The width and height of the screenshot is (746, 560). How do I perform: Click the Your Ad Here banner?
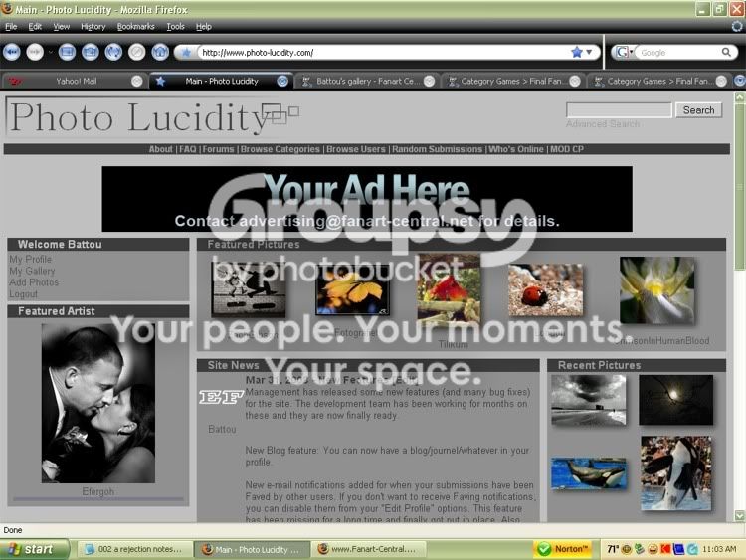click(367, 199)
